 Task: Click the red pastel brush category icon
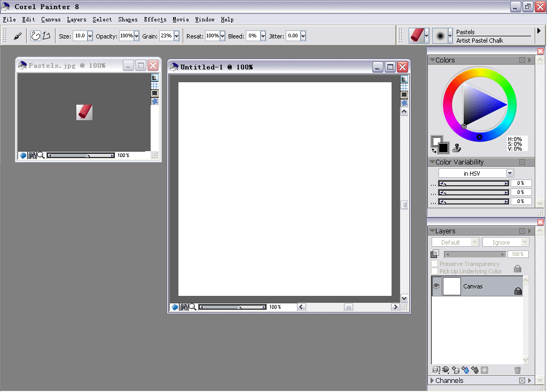[x=417, y=36]
